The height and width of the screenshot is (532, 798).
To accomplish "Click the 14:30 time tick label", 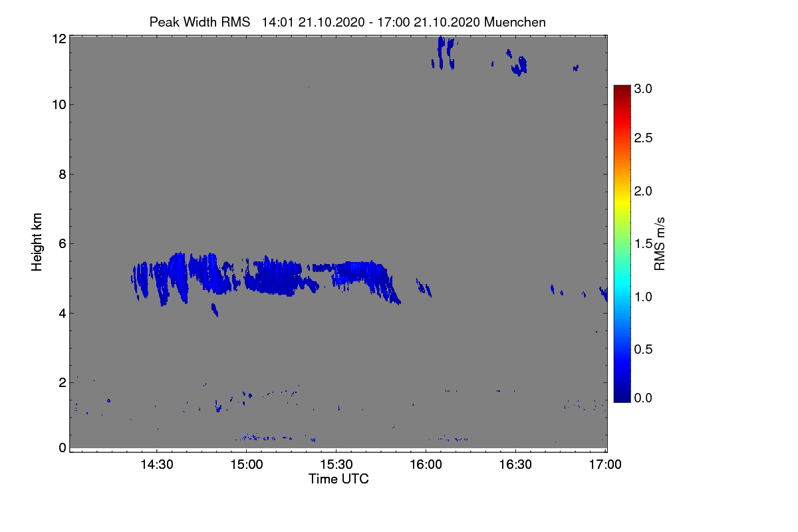I will (156, 465).
